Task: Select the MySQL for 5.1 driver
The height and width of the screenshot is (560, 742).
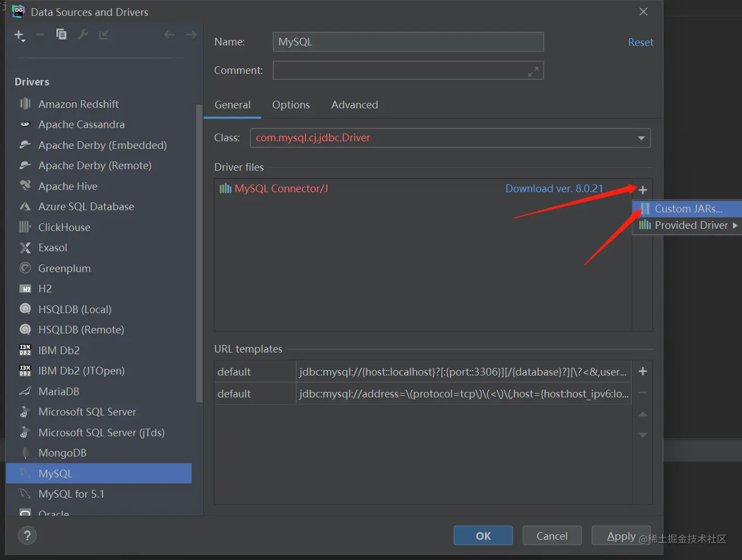Action: pos(99,494)
